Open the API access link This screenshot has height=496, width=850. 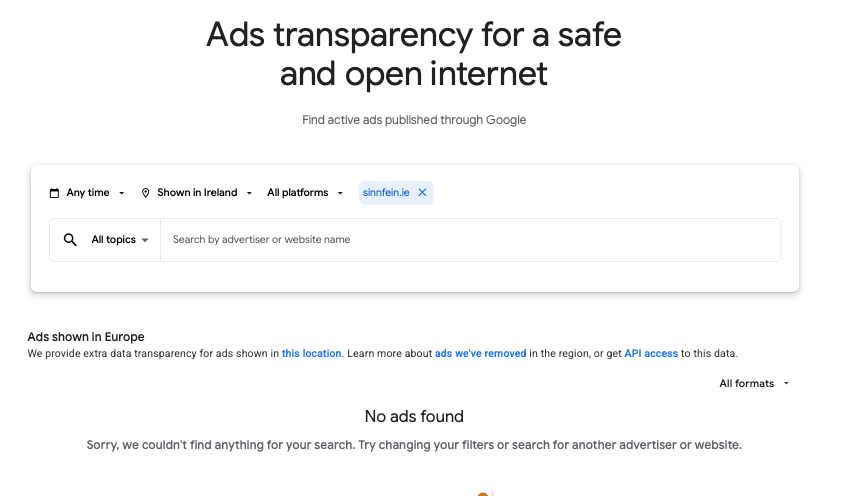click(651, 353)
